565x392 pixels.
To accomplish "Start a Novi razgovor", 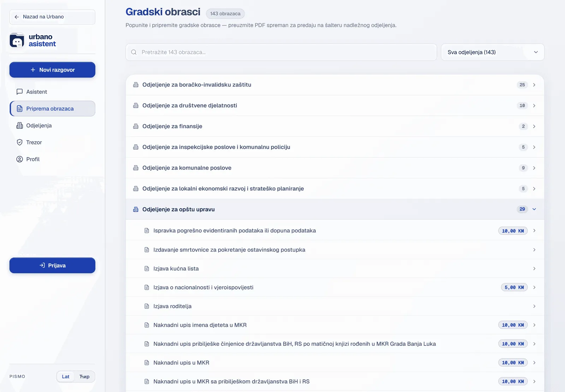I will [x=52, y=70].
